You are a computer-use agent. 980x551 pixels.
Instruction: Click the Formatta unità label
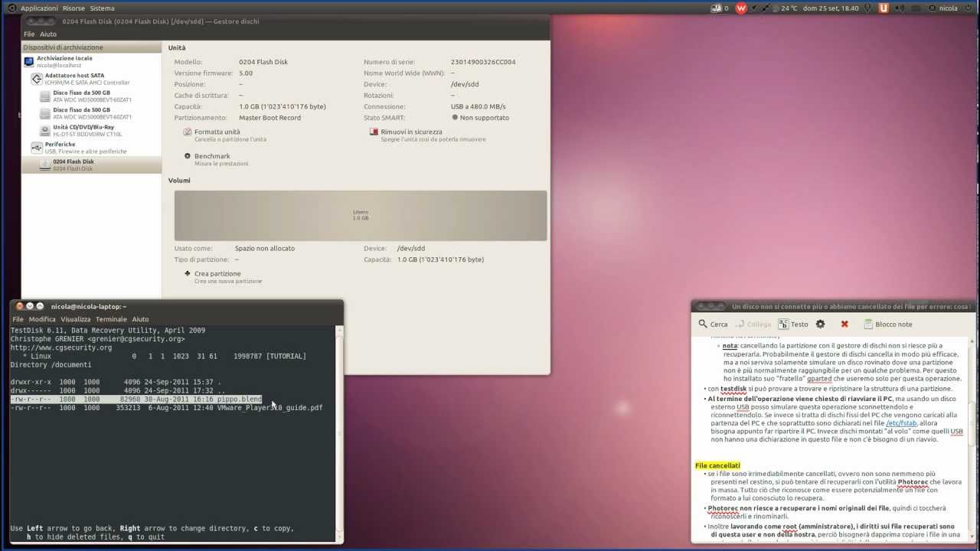click(217, 132)
